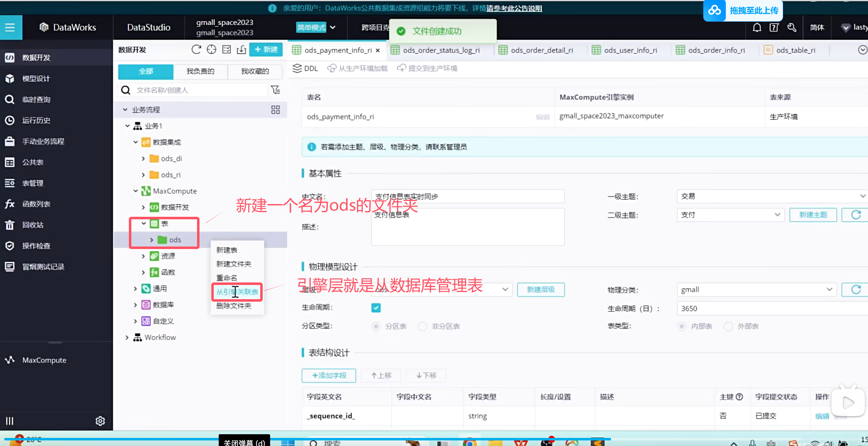Click the settings gear at sidebar bottom
This screenshot has width=868, height=446.
[100, 421]
